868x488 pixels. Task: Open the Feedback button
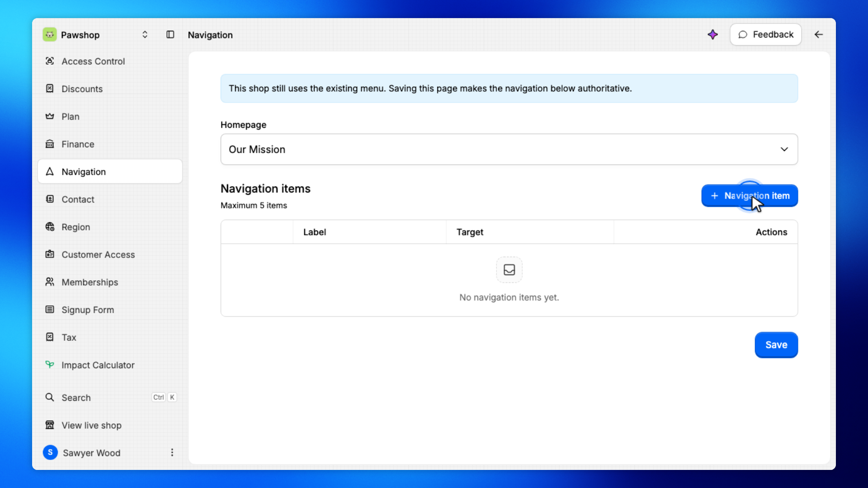[x=765, y=34]
